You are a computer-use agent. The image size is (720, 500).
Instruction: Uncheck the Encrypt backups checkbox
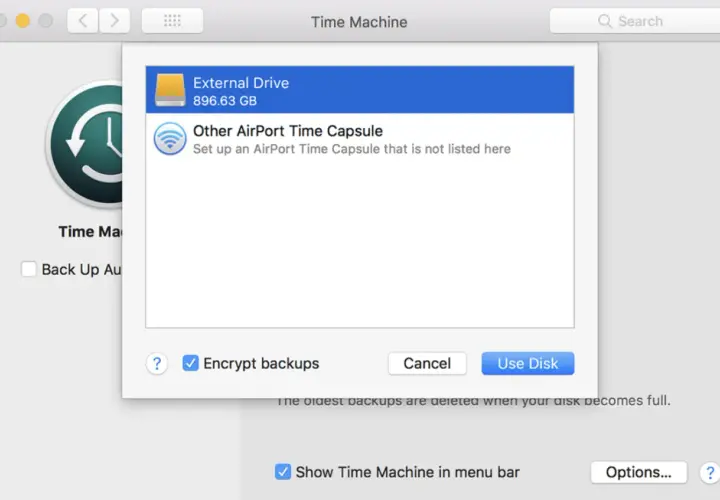tap(190, 363)
